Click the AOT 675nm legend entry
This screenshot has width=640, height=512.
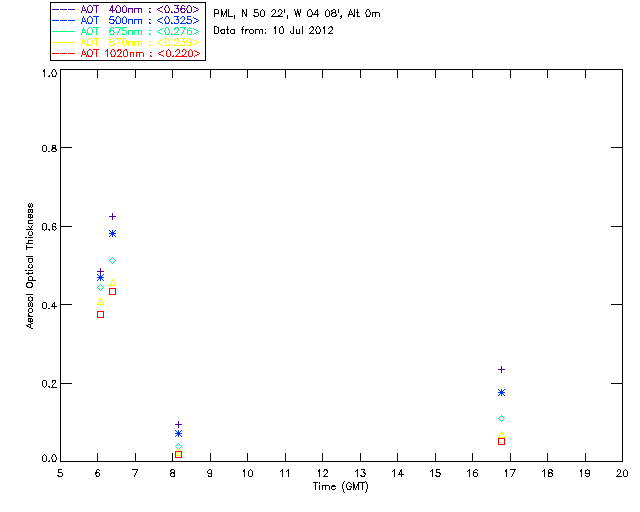126,31
